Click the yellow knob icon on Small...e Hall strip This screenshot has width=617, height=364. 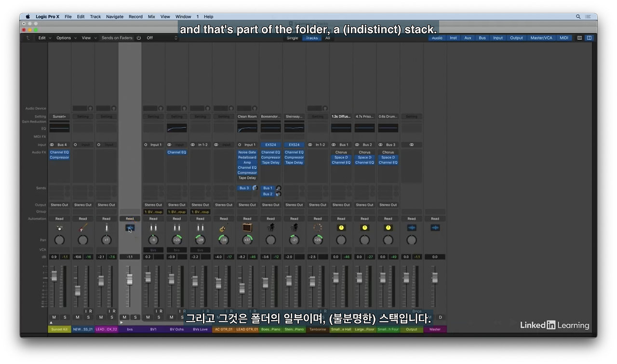point(341,228)
